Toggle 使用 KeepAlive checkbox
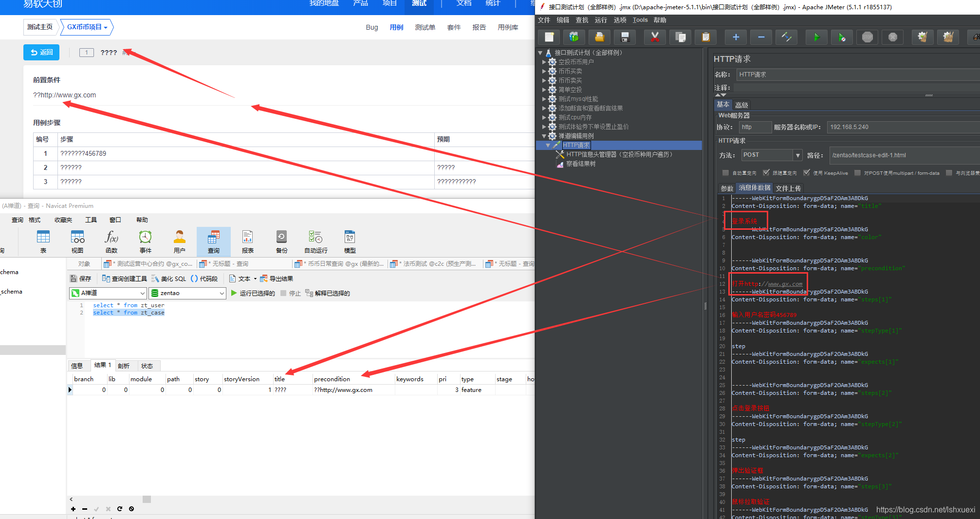Screen dimensions: 980x519 807,173
